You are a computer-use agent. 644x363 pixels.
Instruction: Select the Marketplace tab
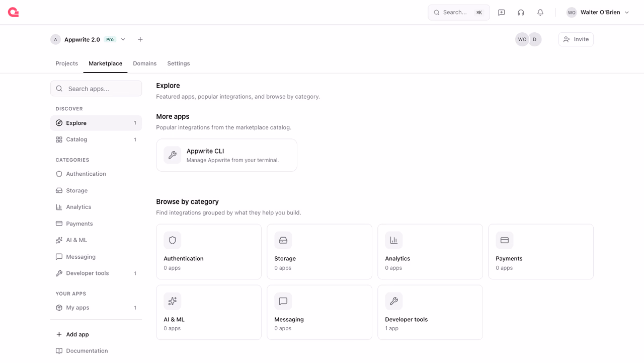[105, 63]
